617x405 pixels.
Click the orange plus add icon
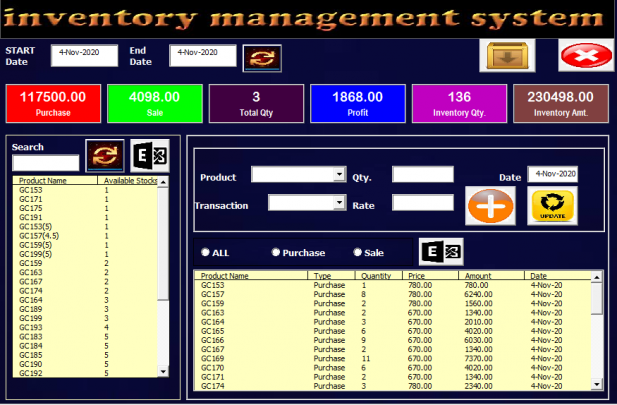coord(490,205)
